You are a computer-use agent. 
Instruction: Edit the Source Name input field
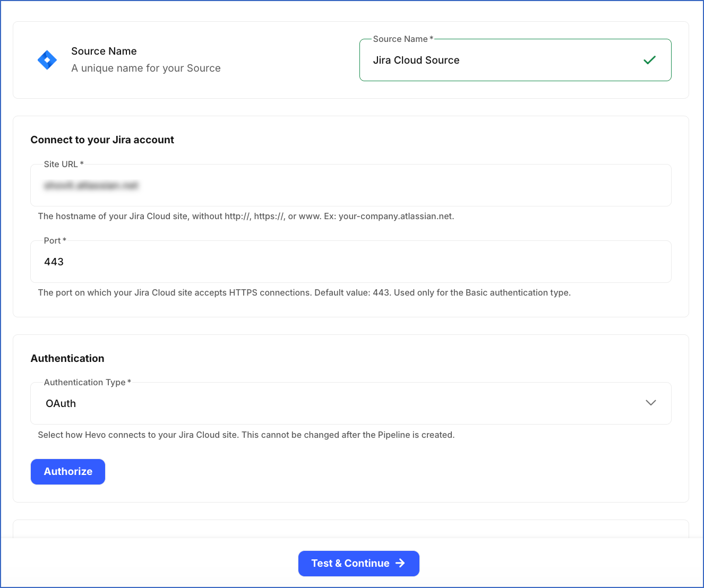click(515, 60)
